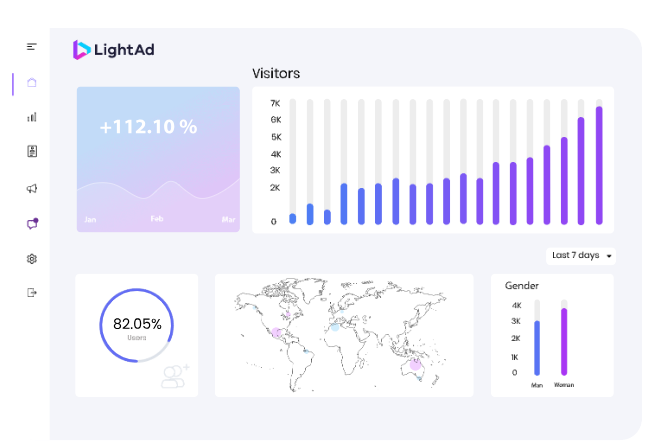Click the Visitors chart title

tap(276, 73)
